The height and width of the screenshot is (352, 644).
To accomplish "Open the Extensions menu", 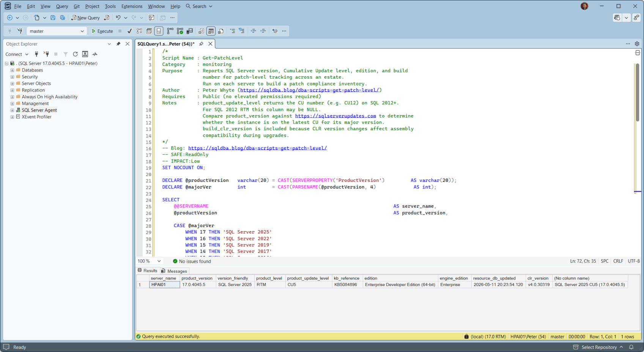I will (132, 6).
